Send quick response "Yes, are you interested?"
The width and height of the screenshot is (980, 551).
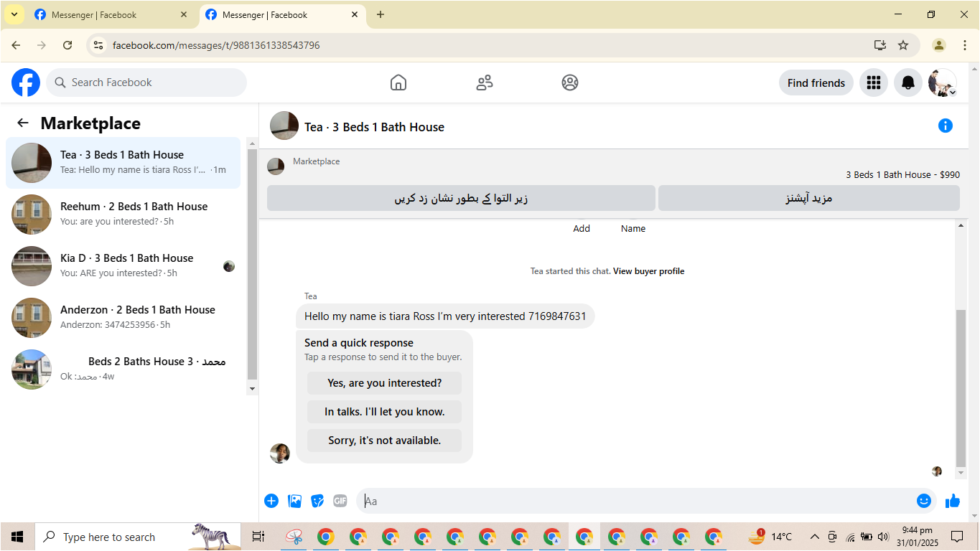(384, 383)
